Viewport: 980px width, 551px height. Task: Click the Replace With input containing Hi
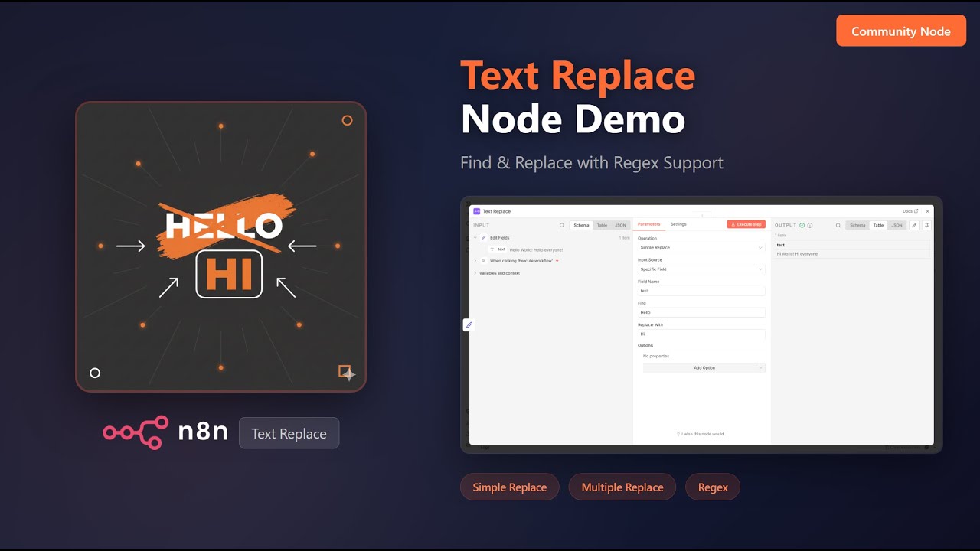(x=701, y=334)
